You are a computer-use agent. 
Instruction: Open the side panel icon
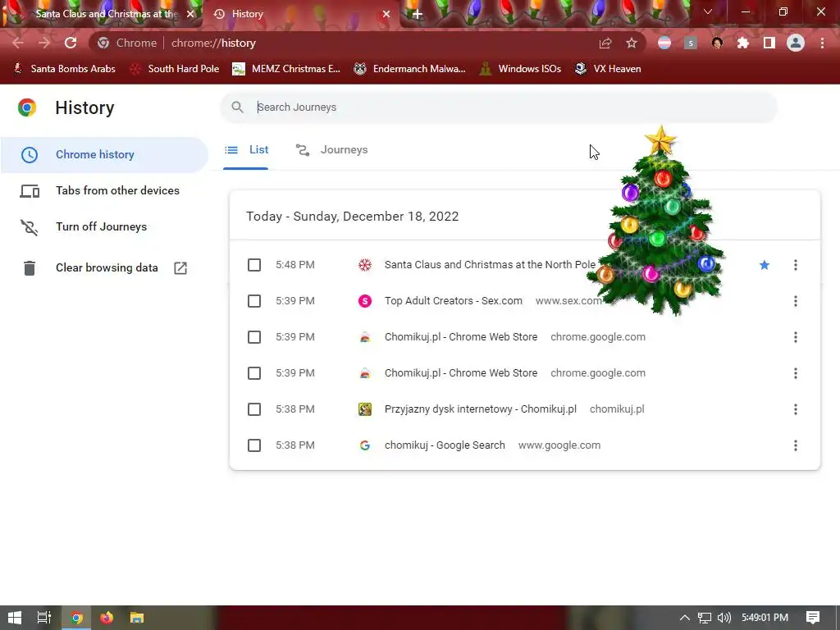click(x=769, y=43)
